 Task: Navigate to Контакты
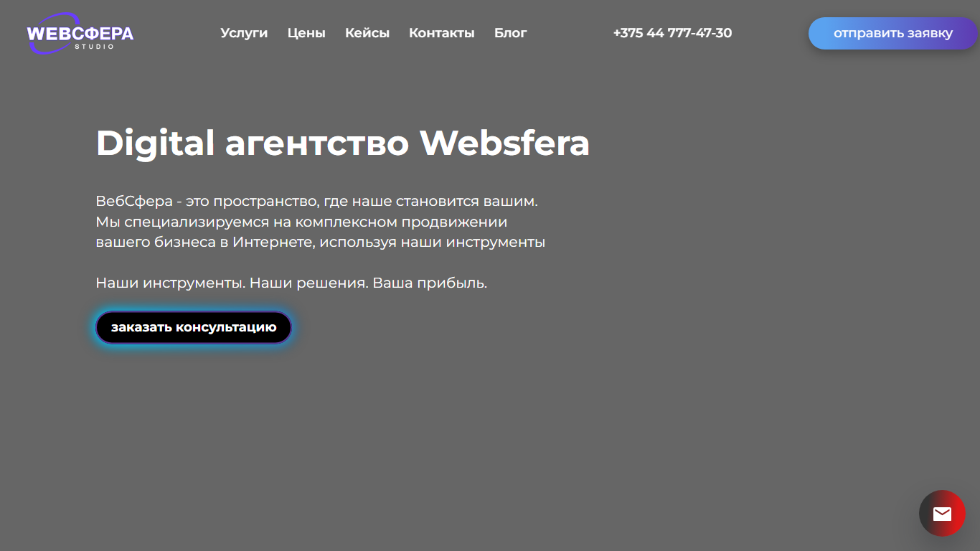click(x=442, y=33)
